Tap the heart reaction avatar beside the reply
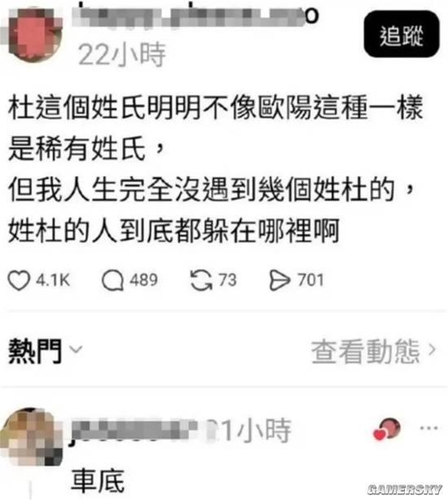 (387, 429)
